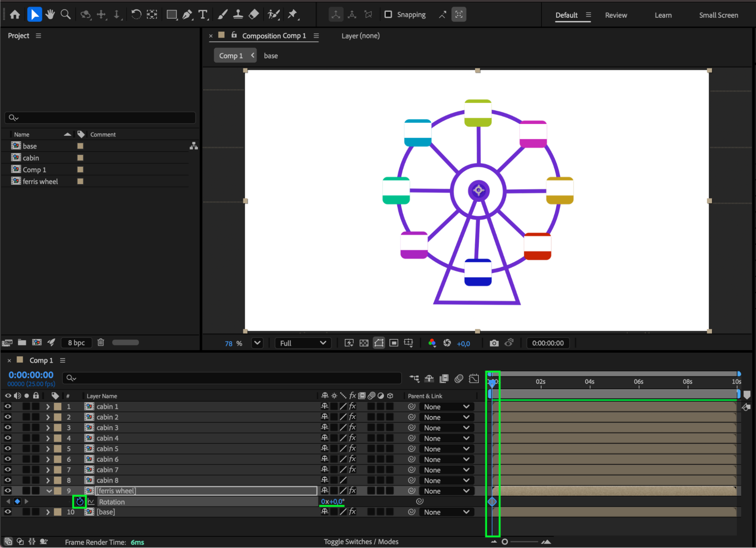Expand the cabin 4 layer properties
The image size is (756, 548).
pos(48,438)
